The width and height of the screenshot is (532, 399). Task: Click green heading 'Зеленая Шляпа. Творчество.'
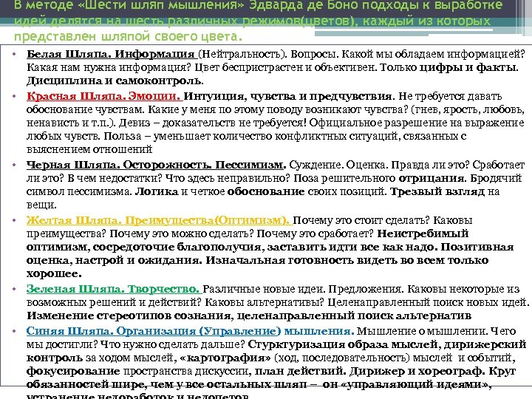(x=112, y=289)
